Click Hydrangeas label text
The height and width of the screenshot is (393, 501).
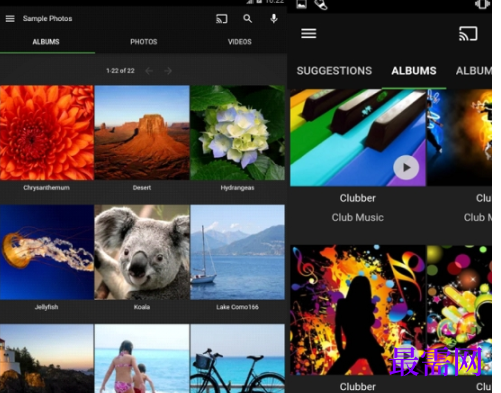(x=237, y=188)
